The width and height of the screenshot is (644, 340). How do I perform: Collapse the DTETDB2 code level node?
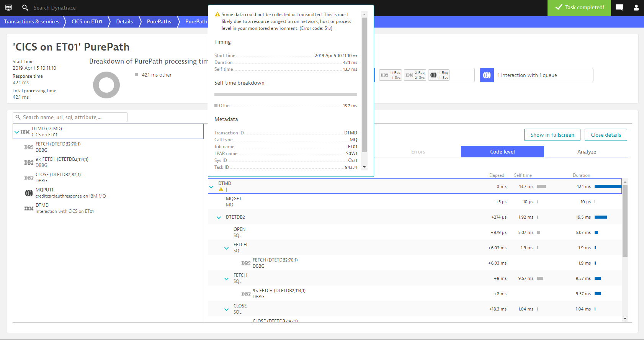coord(219,217)
